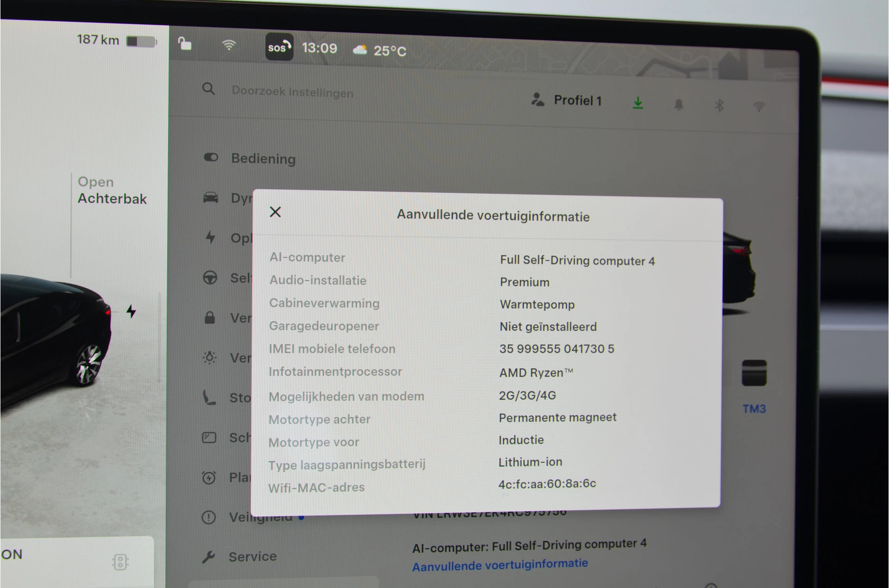889x588 pixels.
Task: Open the lighting sun icon category
Action: coord(209,357)
